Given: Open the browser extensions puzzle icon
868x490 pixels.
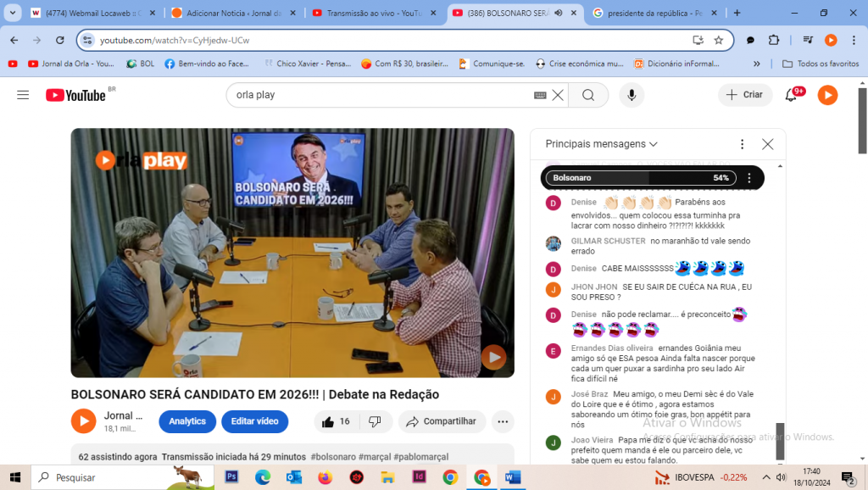Looking at the screenshot, I should 773,41.
